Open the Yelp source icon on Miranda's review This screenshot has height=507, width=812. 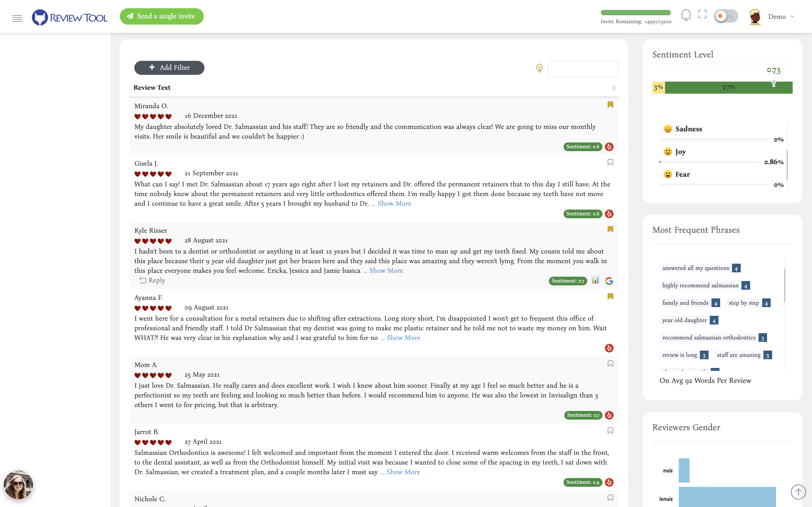tap(609, 147)
